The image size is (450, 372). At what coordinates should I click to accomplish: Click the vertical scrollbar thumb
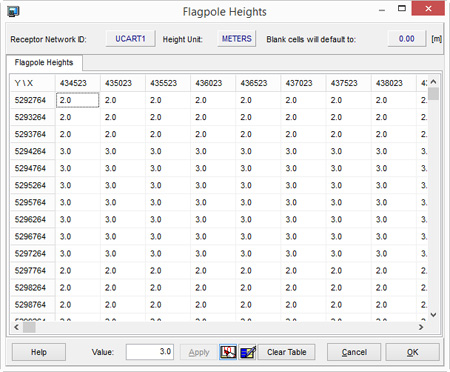(433, 93)
